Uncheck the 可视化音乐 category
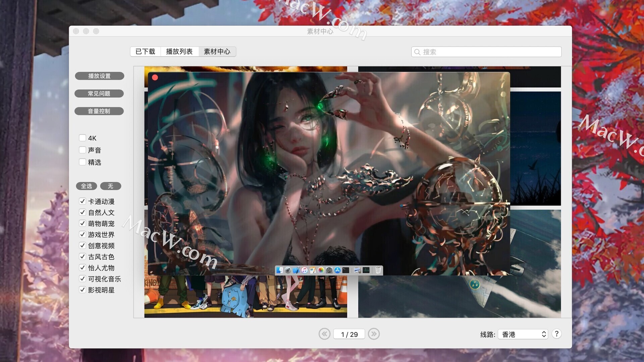Image resolution: width=644 pixels, height=362 pixels. (83, 279)
